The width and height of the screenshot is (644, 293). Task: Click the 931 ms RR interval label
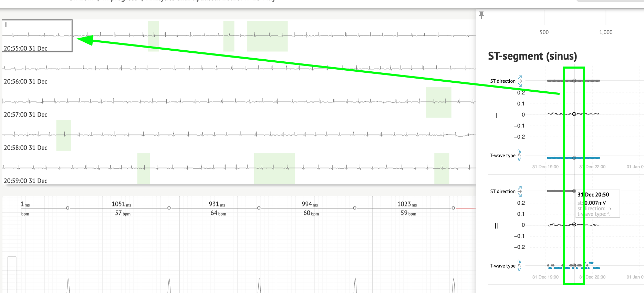click(217, 204)
